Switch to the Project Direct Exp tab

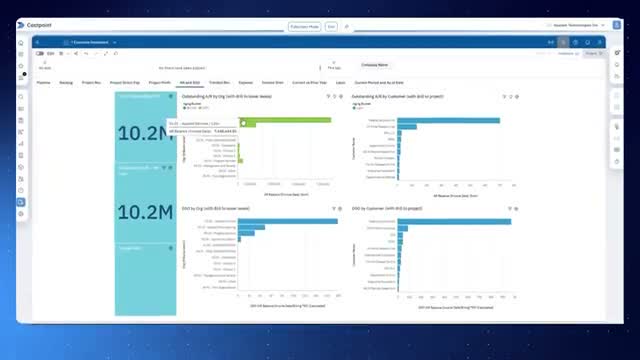click(x=124, y=82)
